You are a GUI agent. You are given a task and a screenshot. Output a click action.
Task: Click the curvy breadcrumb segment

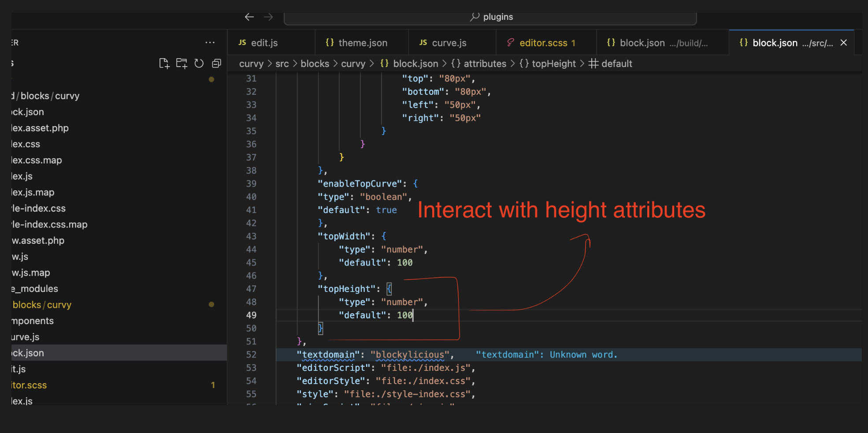tap(251, 63)
